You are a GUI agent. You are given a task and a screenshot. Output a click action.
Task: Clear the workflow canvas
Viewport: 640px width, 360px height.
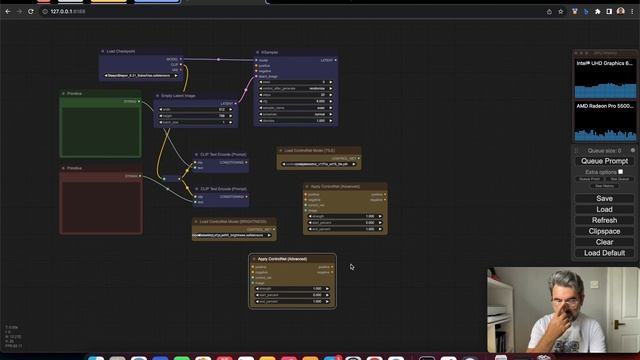pos(604,242)
